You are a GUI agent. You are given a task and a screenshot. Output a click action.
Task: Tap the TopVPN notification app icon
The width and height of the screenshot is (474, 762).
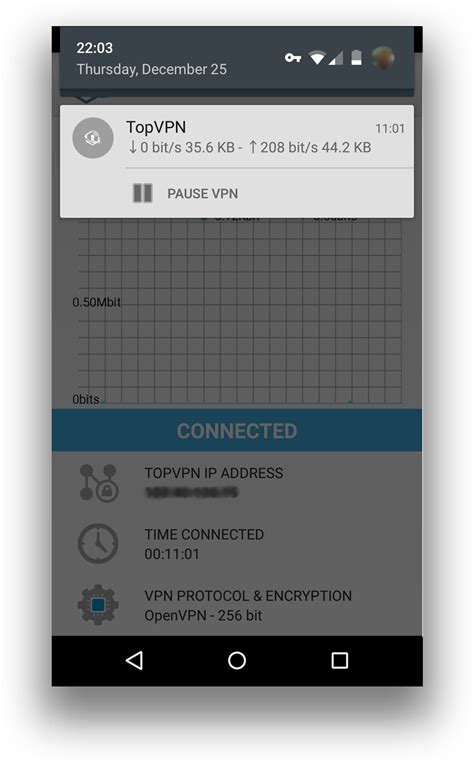pyautogui.click(x=93, y=138)
